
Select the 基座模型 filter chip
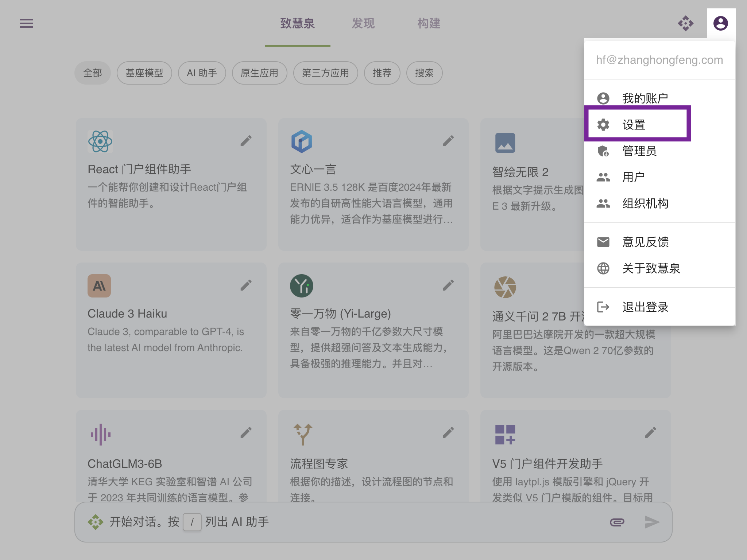click(x=144, y=73)
